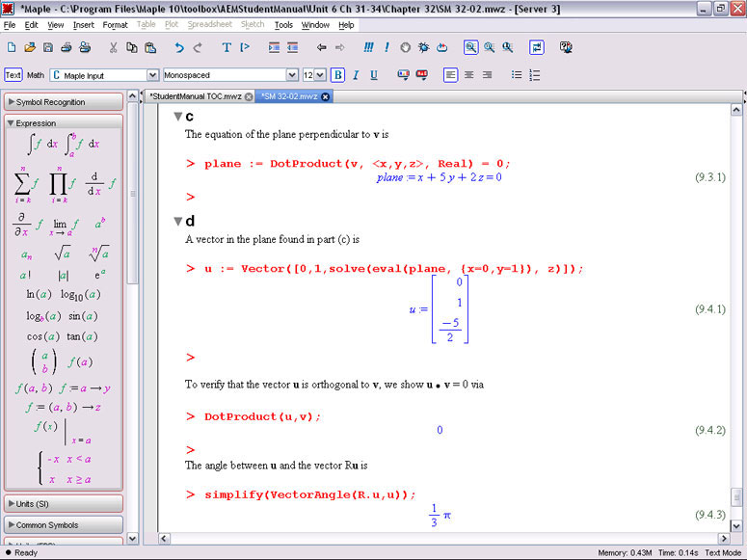Click the partial derivative template
This screenshot has width=747, height=560.
click(26, 225)
